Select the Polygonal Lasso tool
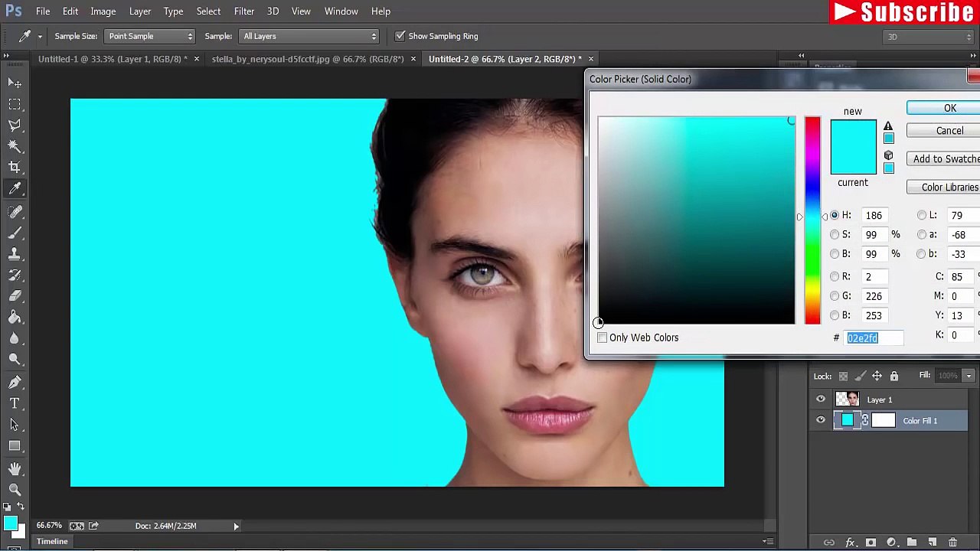 (x=15, y=125)
